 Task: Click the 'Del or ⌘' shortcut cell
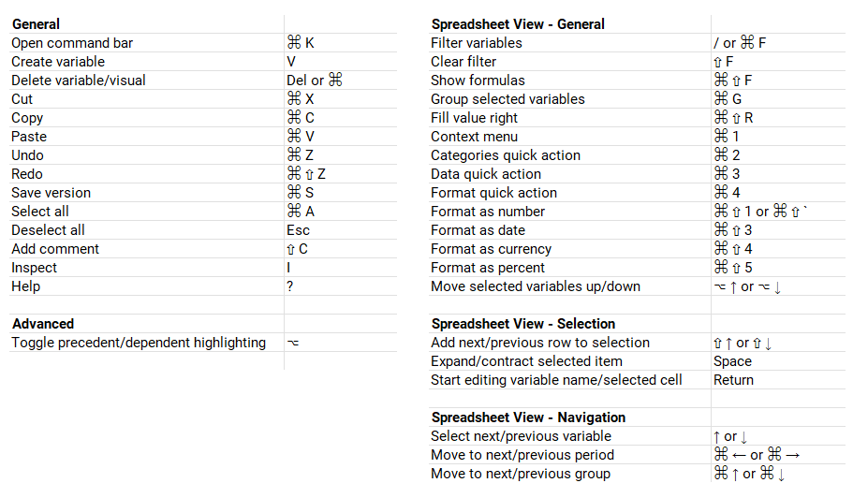point(315,81)
